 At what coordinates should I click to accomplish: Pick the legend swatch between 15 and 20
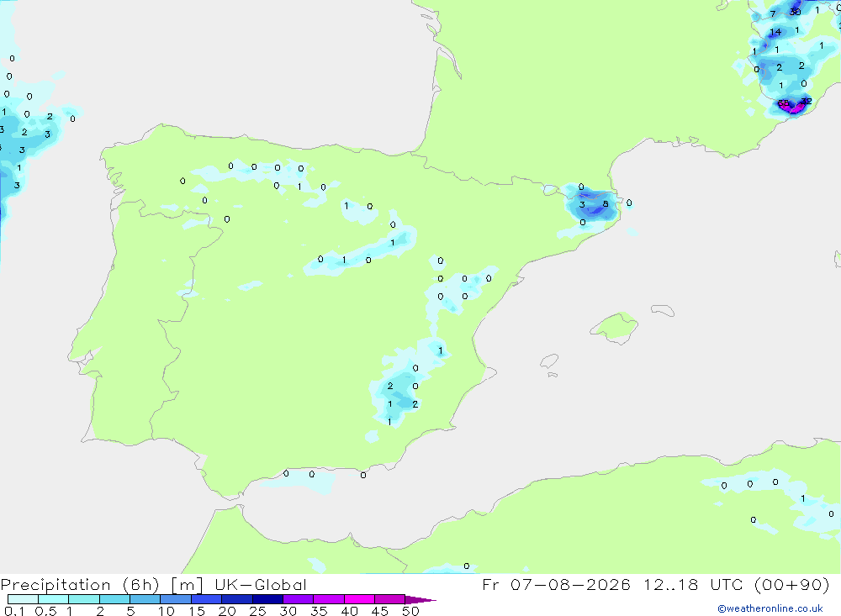tap(207, 599)
